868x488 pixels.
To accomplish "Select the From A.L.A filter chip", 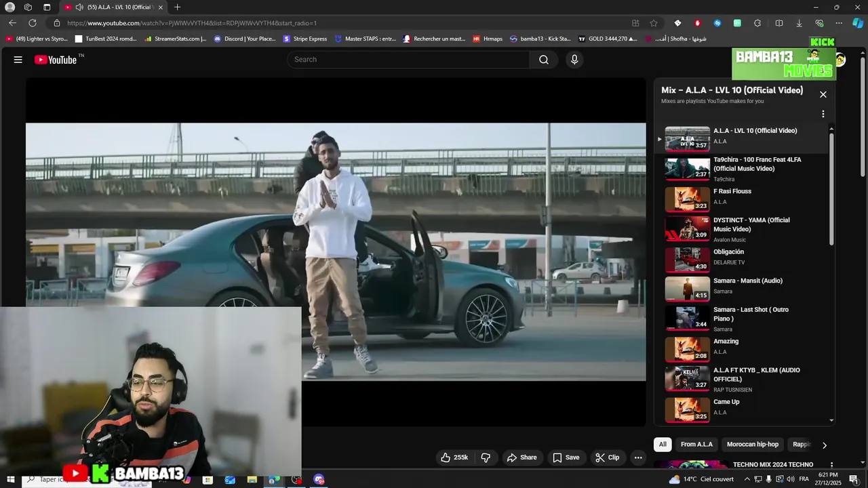I will point(696,445).
